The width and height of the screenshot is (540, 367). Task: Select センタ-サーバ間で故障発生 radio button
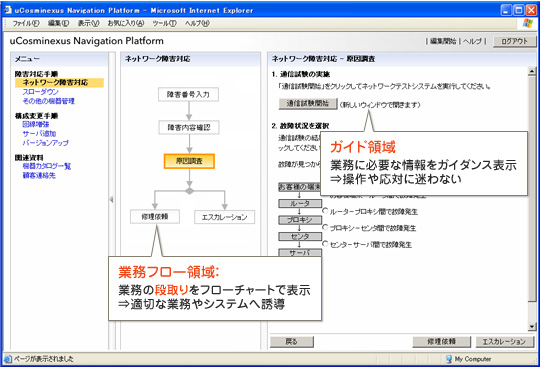click(x=325, y=243)
